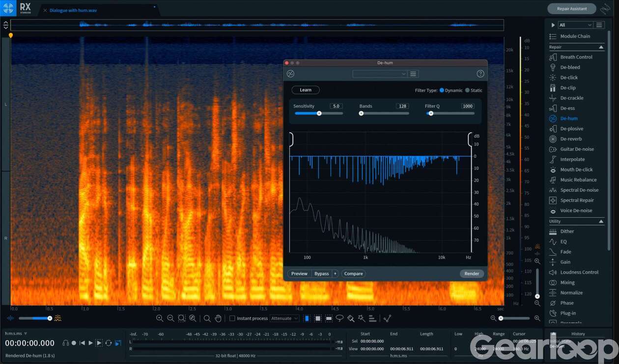Screen dimensions: 619x364
Task: Adjust the Sensitivity slider handle
Action: [319, 113]
